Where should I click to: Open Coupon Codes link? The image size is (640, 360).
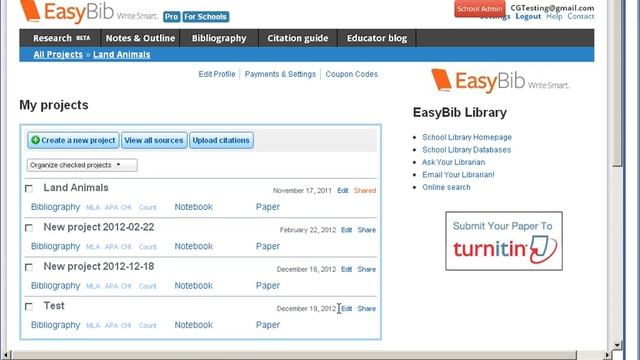(351, 74)
